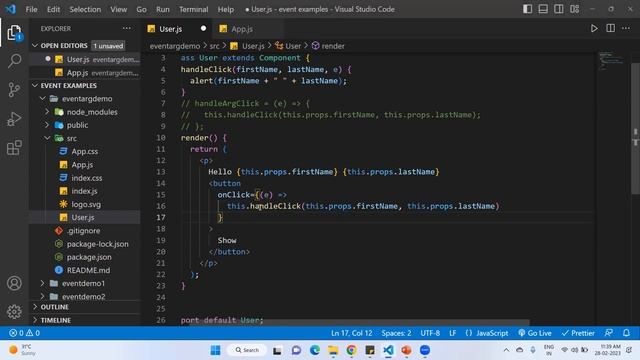Open the Edit menu
640x360 pixels.
point(53,9)
